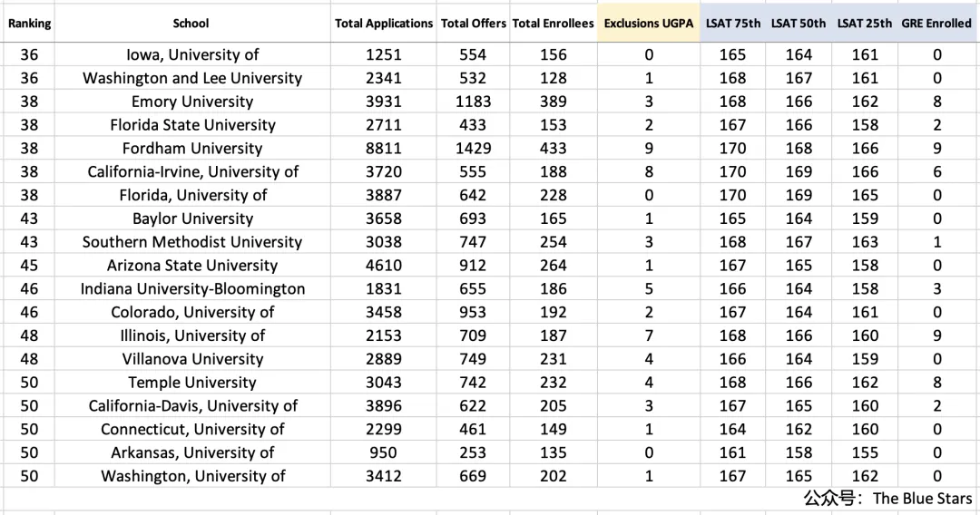Screen dimensions: 980x515
Task: Click California-Irvine's exclusions UGPA value 8
Action: 649,171
